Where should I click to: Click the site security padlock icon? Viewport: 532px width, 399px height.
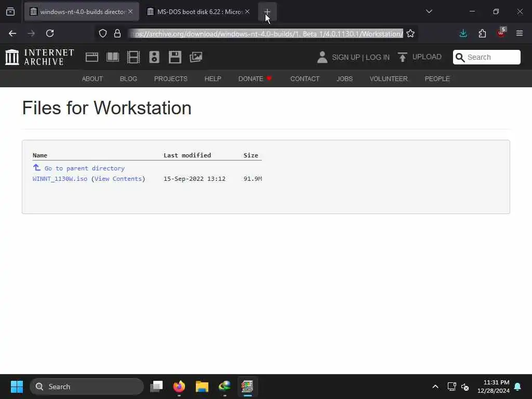[x=117, y=33]
